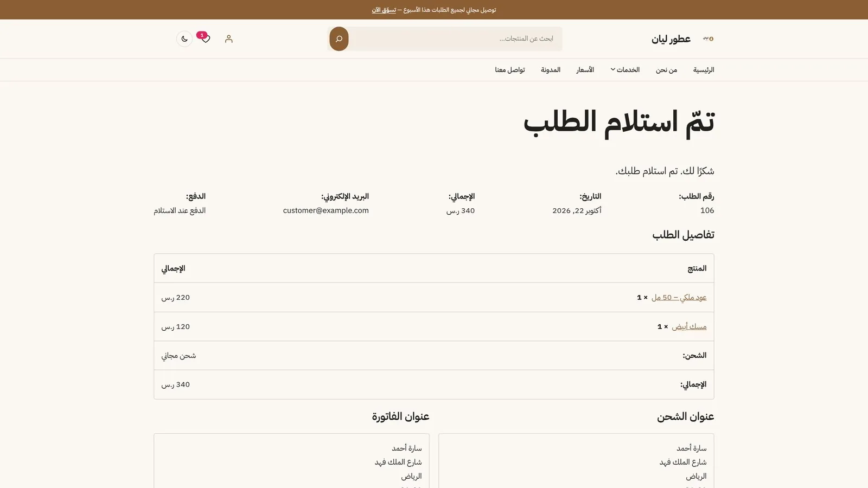868x488 pixels.
Task: Click the order number 106
Action: 707,210
